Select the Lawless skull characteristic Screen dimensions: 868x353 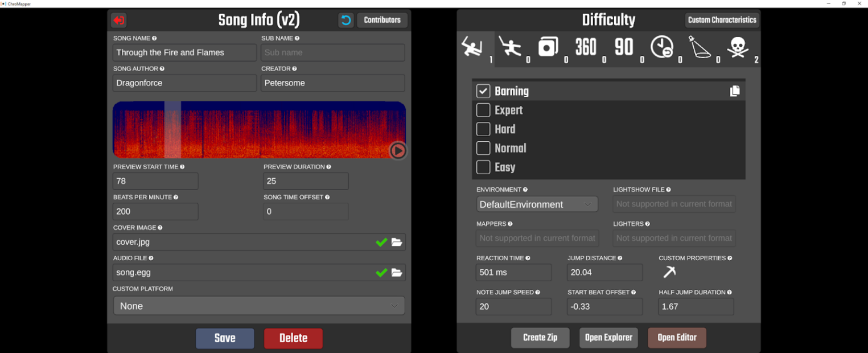(738, 48)
